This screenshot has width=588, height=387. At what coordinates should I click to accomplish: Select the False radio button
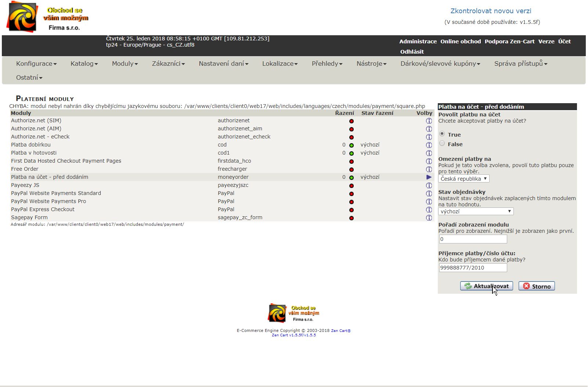(x=442, y=144)
